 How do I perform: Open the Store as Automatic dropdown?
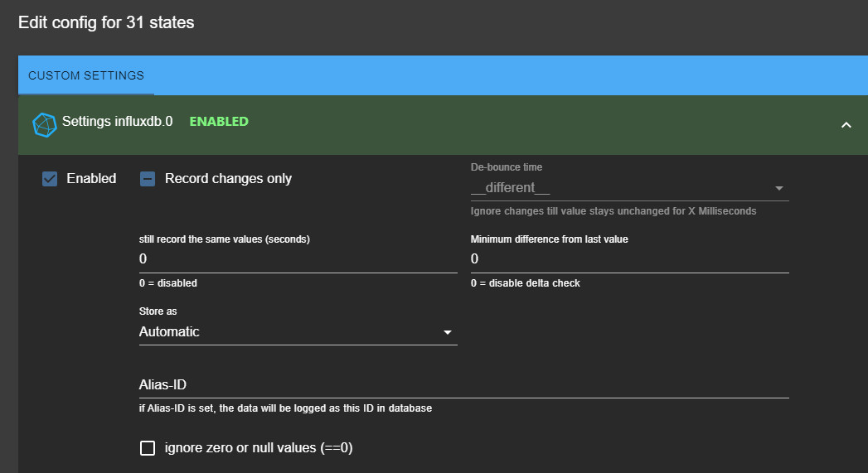tap(290, 332)
